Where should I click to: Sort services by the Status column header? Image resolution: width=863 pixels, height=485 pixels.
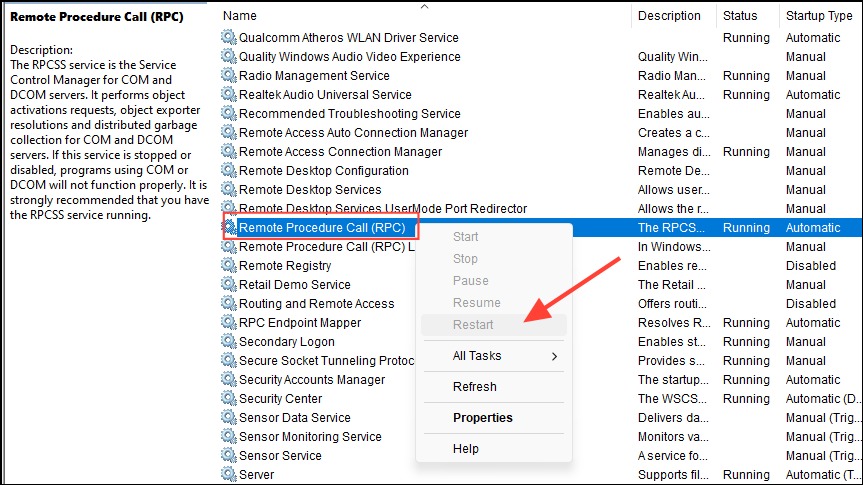pos(740,15)
